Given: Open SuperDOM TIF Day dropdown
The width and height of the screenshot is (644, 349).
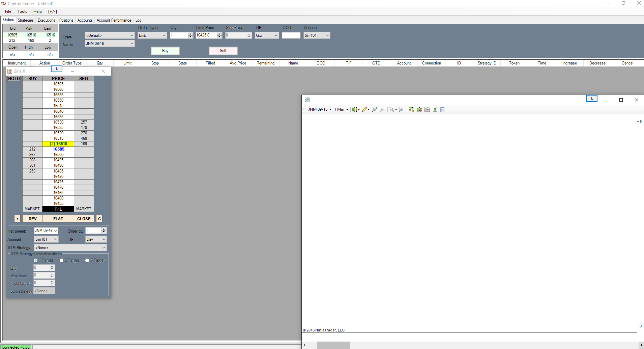Looking at the screenshot, I should click(96, 239).
